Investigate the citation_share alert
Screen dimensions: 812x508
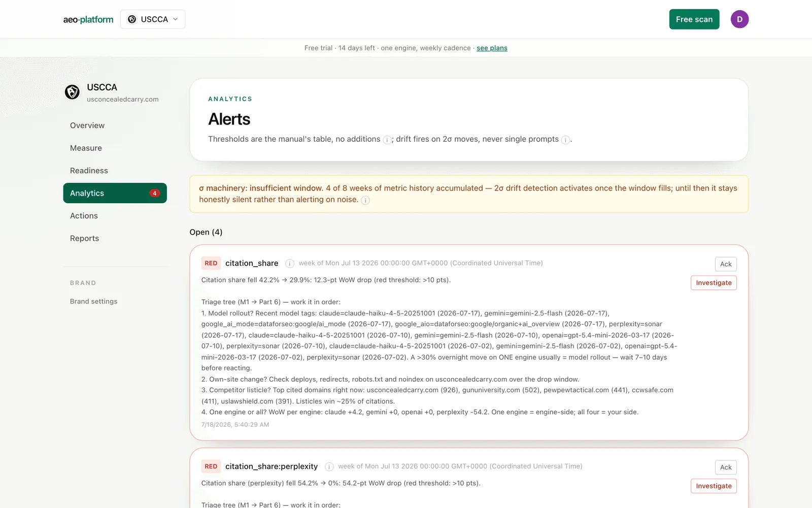[714, 283]
